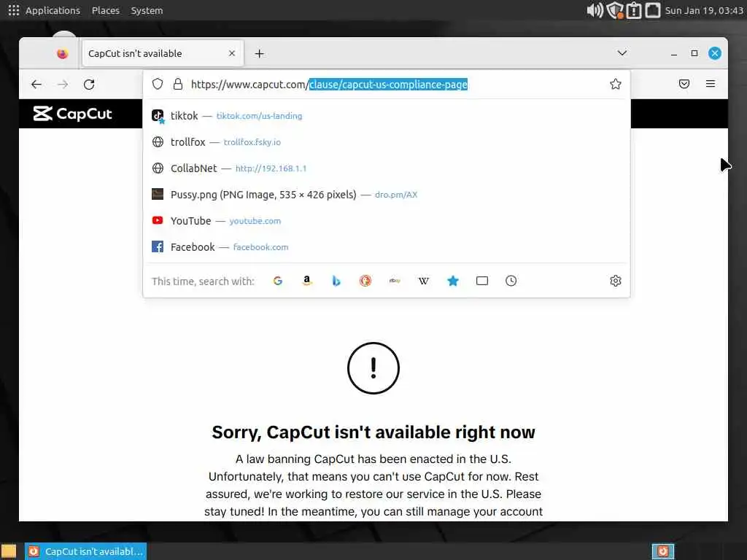Search with Amazon engine icon
The height and width of the screenshot is (560, 747).
[307, 281]
